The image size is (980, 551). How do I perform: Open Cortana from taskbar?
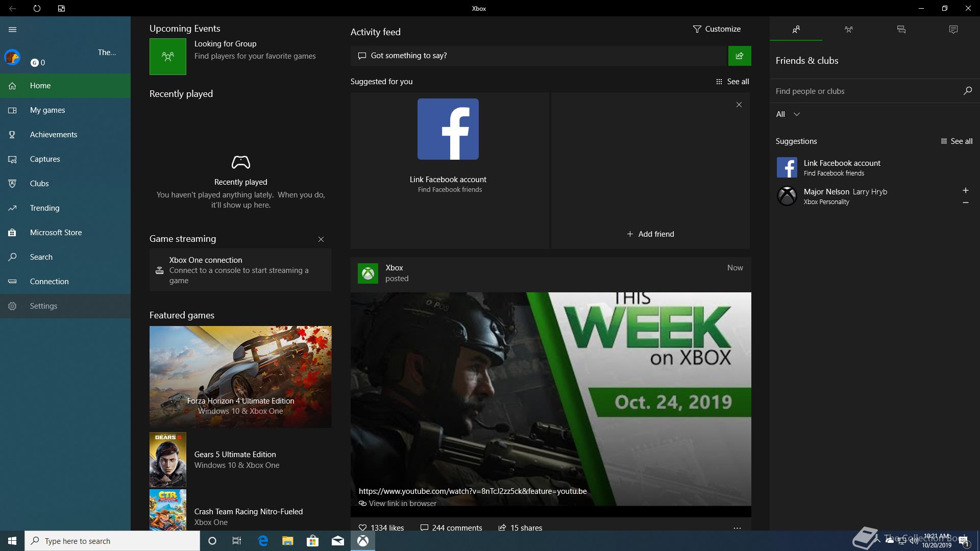point(212,541)
